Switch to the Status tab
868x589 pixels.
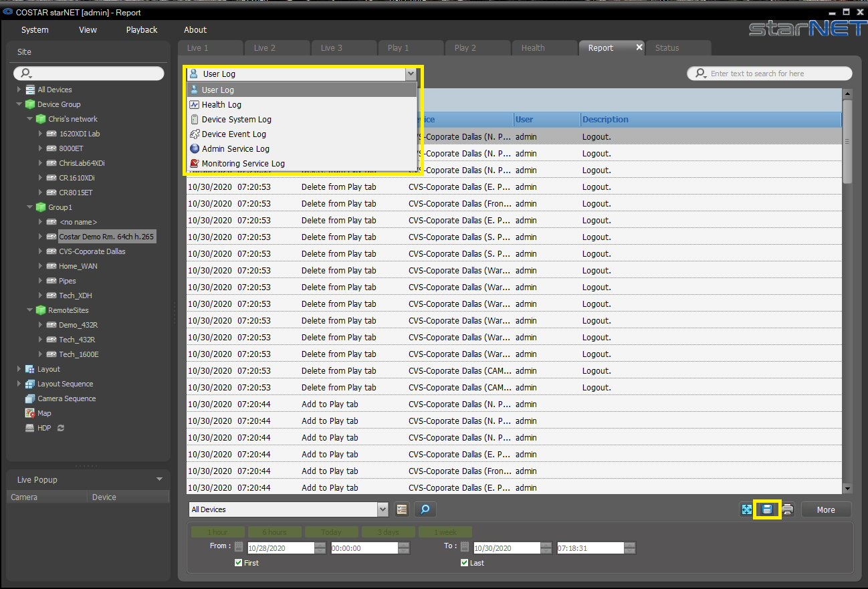click(677, 47)
